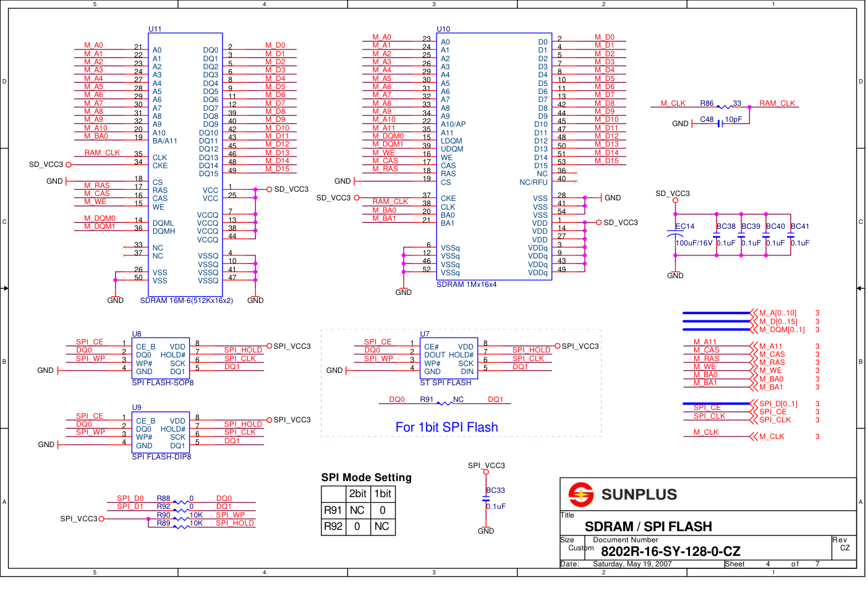Click the DQMH pin name inside U11

pyautogui.click(x=164, y=231)
